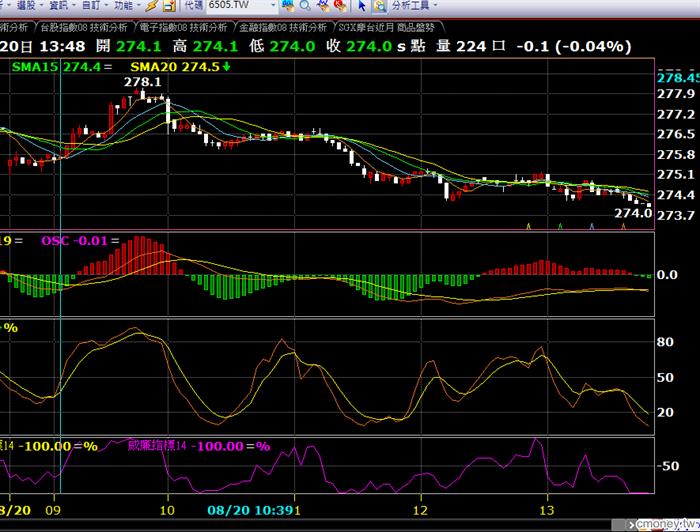Click the magnifier search icon
Image resolution: width=700 pixels, height=532 pixels.
tap(305, 6)
